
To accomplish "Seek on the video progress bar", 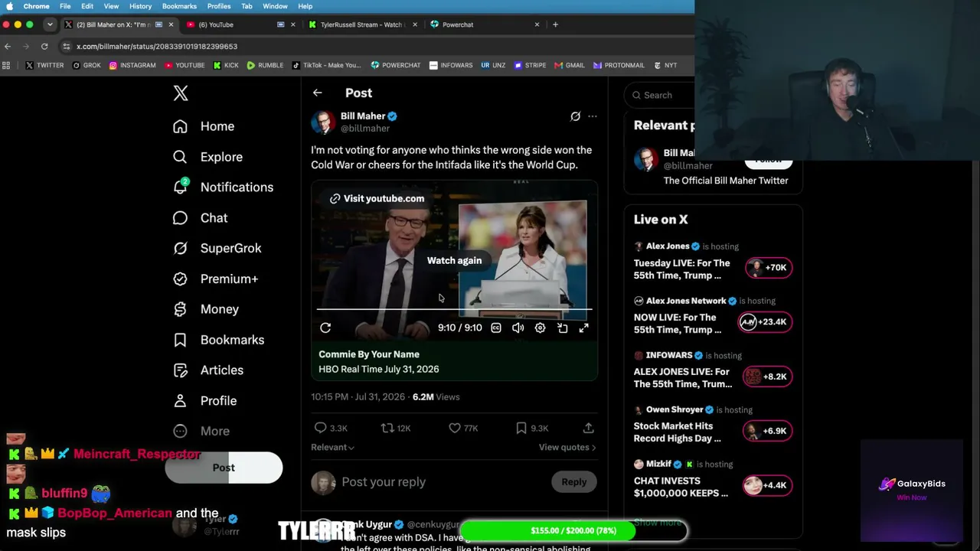I will pos(454,310).
